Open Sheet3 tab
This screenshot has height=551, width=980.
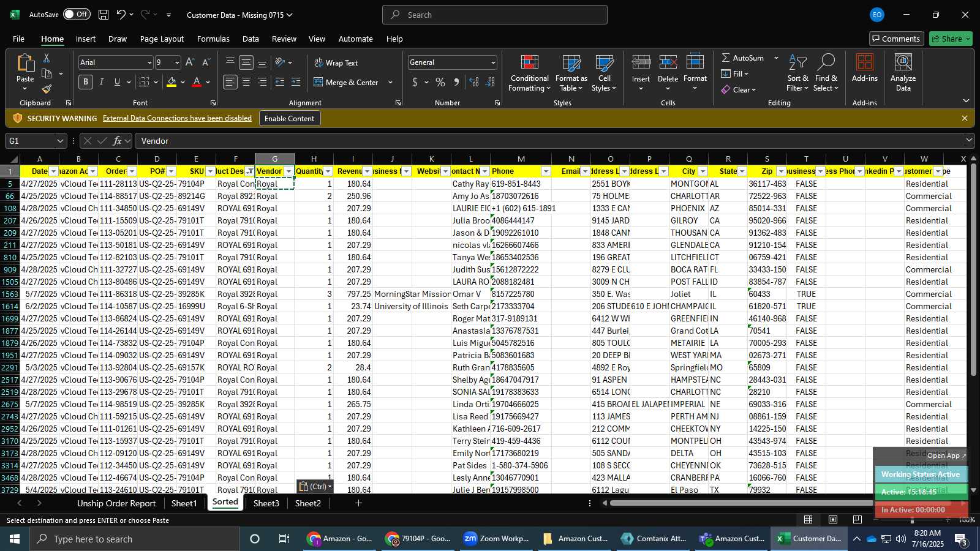tap(266, 503)
